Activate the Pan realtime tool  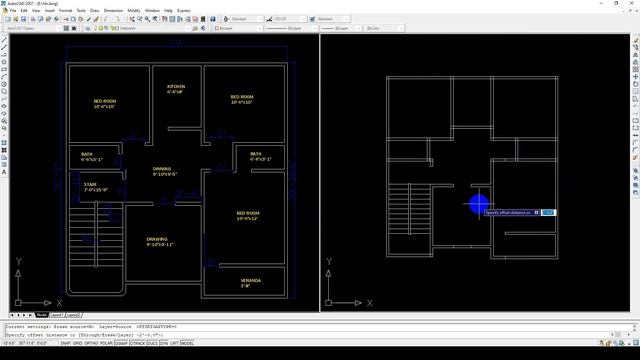132,19
